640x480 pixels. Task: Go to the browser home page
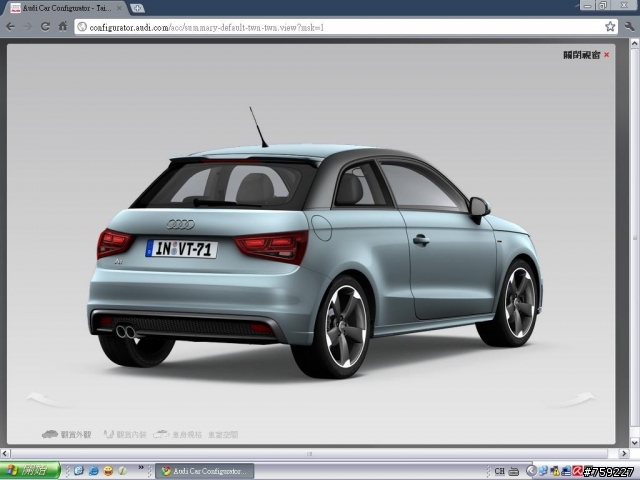click(x=62, y=27)
